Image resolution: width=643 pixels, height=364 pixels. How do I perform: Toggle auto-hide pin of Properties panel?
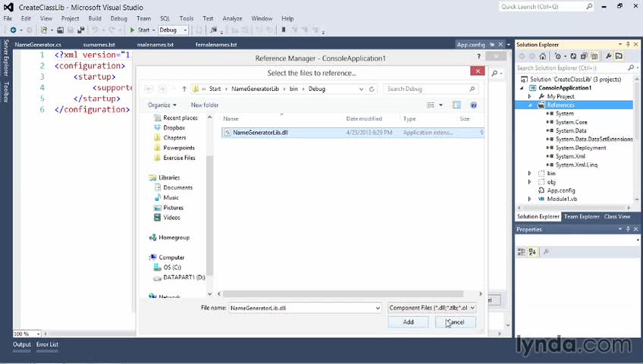(628, 229)
